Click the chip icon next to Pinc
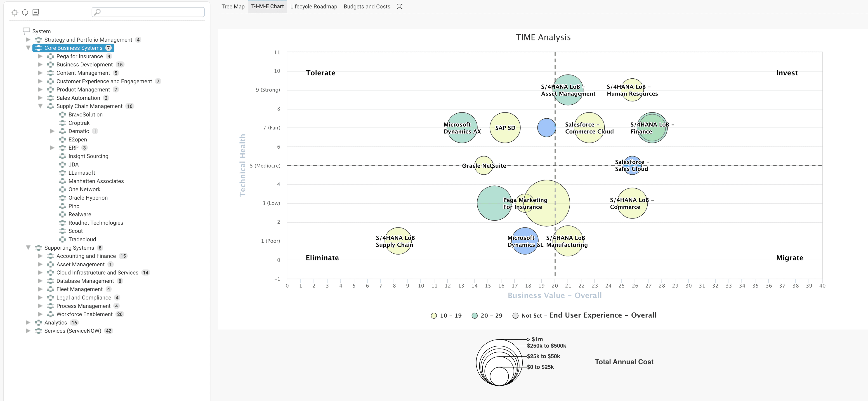 [x=63, y=206]
